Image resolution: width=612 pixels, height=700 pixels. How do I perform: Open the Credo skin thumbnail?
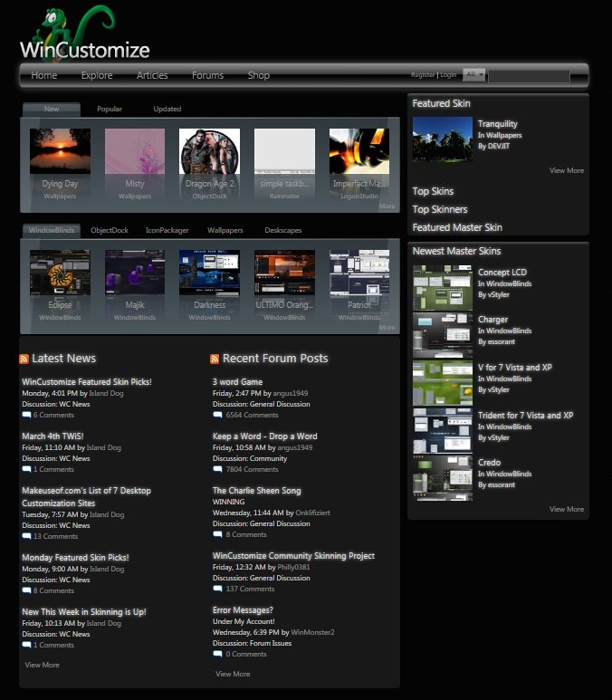(x=443, y=478)
